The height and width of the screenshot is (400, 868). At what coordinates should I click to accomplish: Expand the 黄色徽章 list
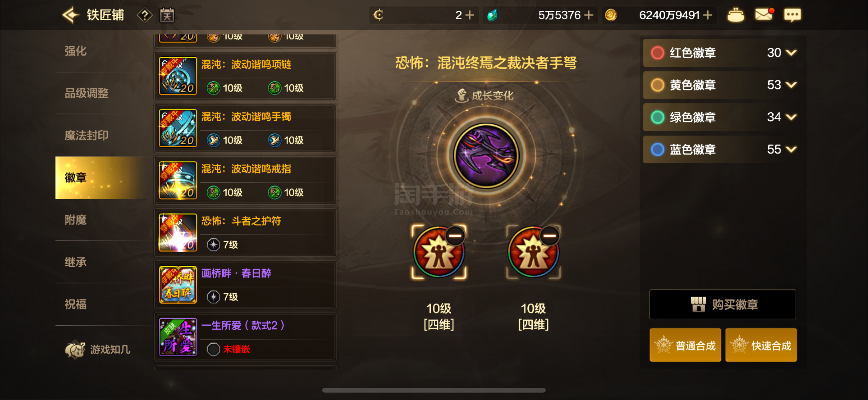[x=791, y=85]
